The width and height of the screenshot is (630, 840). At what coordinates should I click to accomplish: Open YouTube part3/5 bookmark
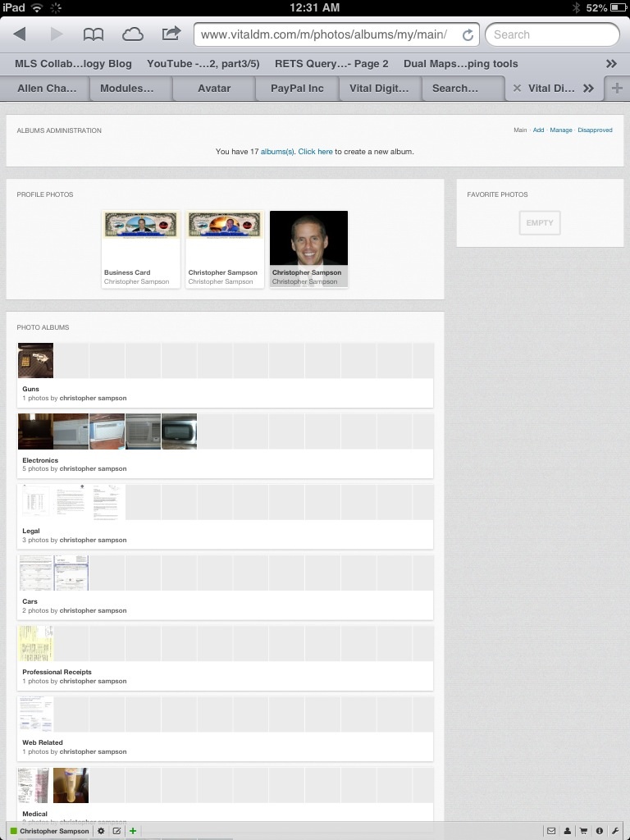click(x=203, y=64)
